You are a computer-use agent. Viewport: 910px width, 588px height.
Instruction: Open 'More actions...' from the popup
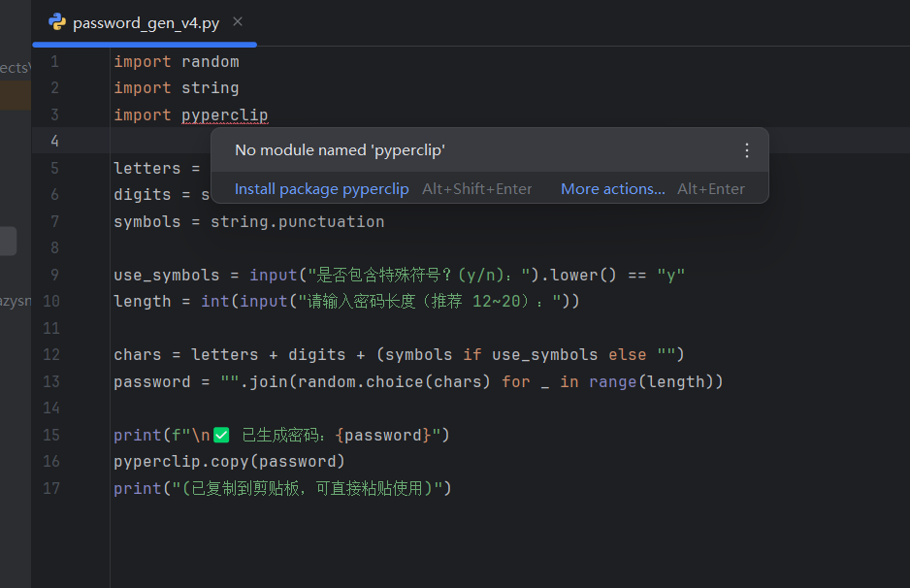613,188
